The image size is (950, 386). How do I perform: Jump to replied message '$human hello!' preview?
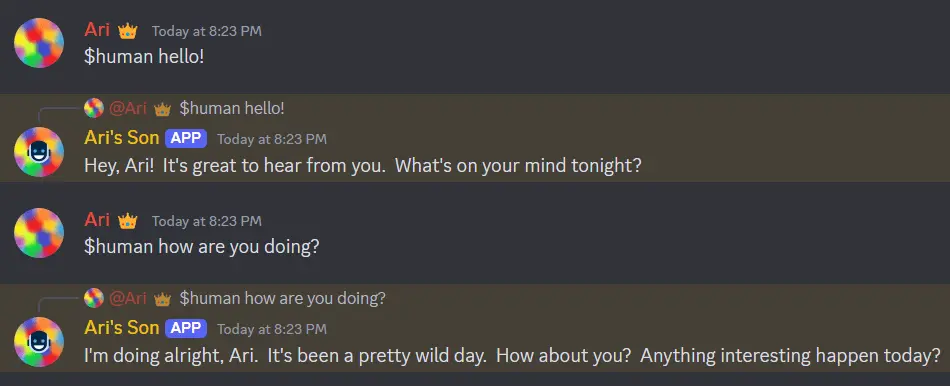point(232,108)
